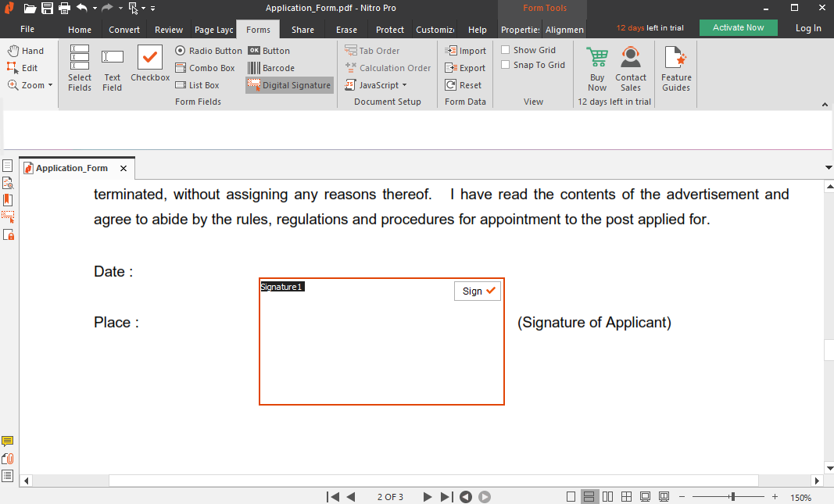Open the Import form data tool
The height and width of the screenshot is (504, 834).
tap(466, 49)
